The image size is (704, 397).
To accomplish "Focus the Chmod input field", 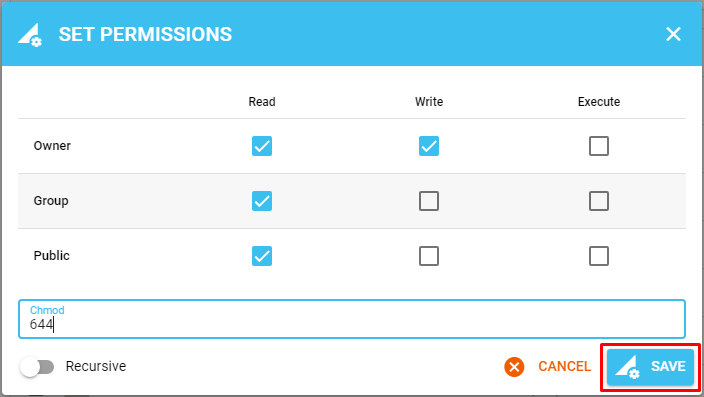I will pos(352,319).
